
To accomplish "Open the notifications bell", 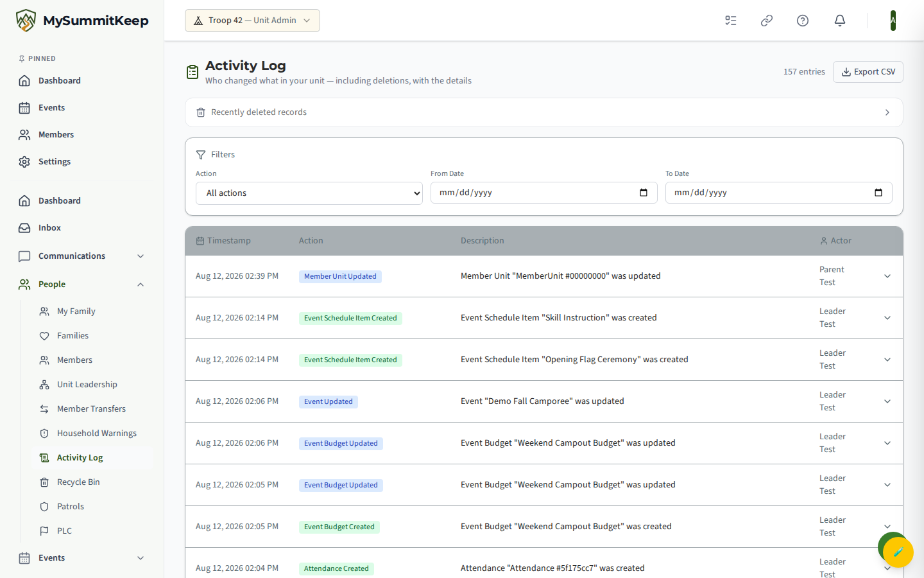I will 840,21.
